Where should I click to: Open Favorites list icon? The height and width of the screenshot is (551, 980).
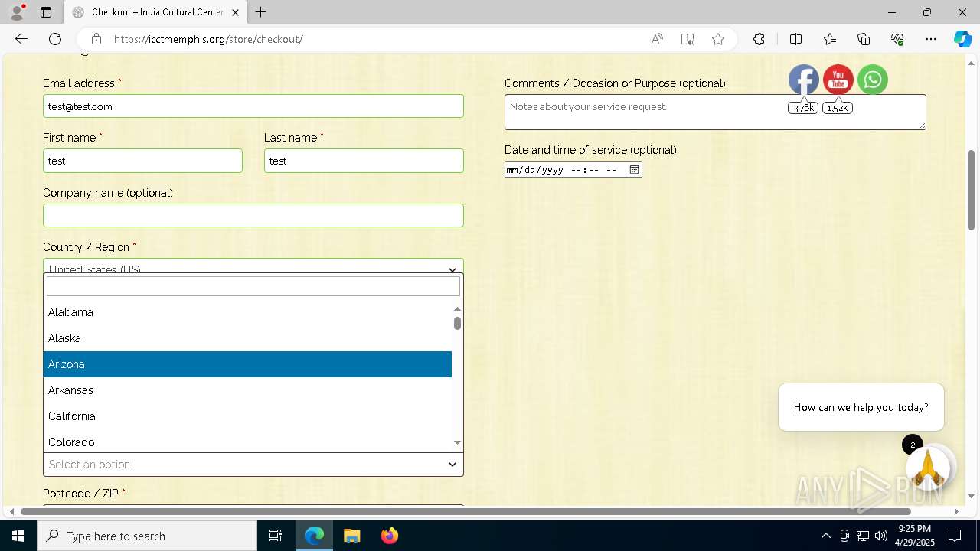[x=830, y=39]
